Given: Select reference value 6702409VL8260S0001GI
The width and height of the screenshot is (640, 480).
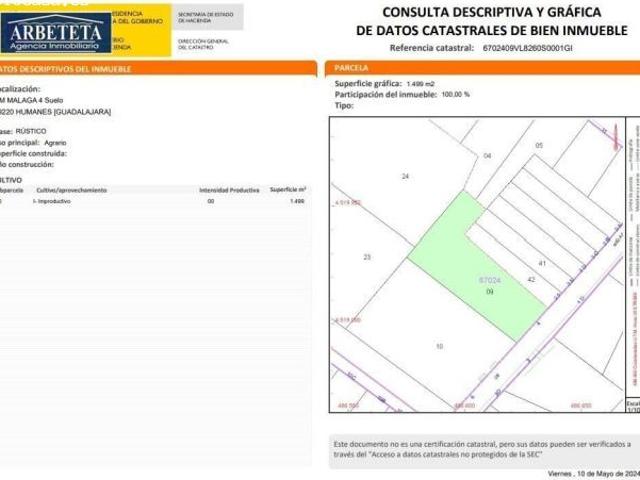Looking at the screenshot, I should pos(527,48).
